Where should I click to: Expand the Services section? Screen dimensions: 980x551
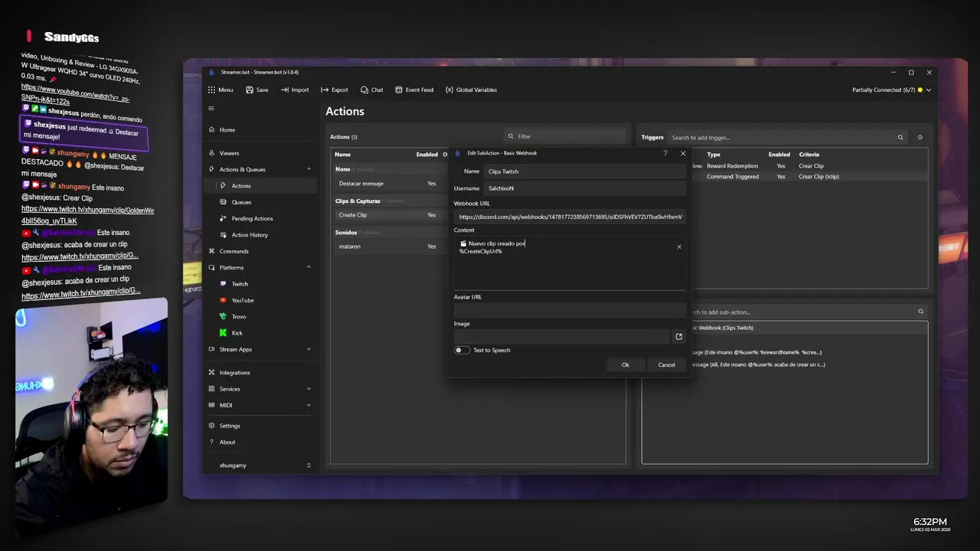[x=309, y=389]
